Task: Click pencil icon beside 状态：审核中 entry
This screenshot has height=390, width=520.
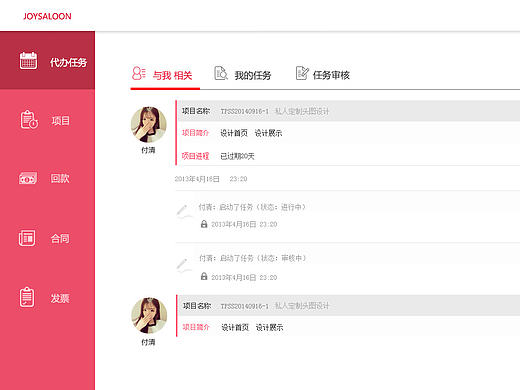Action: [x=183, y=265]
